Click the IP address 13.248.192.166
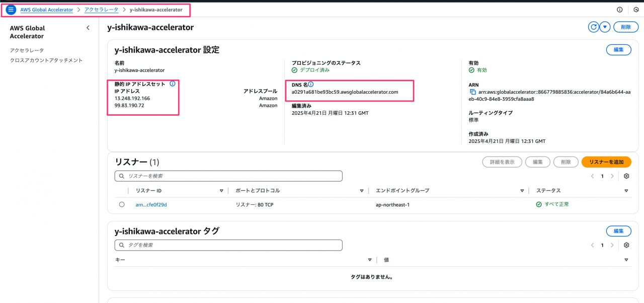 click(132, 99)
